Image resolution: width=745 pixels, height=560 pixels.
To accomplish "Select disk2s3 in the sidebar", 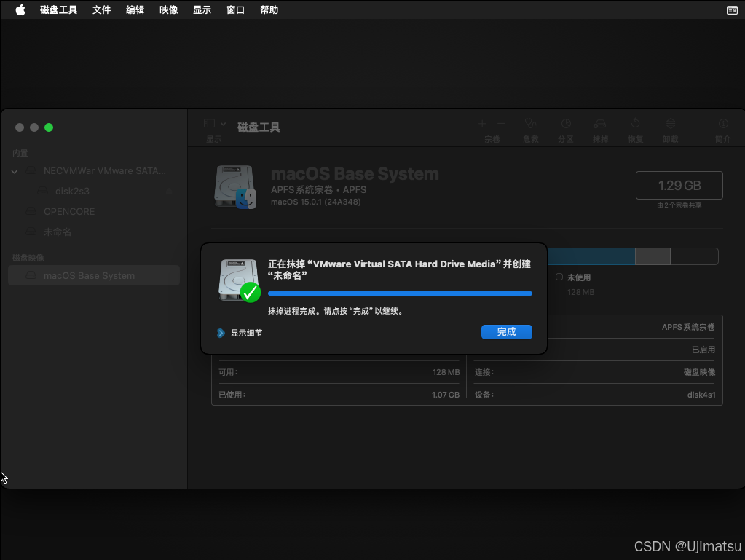I will (x=94, y=191).
